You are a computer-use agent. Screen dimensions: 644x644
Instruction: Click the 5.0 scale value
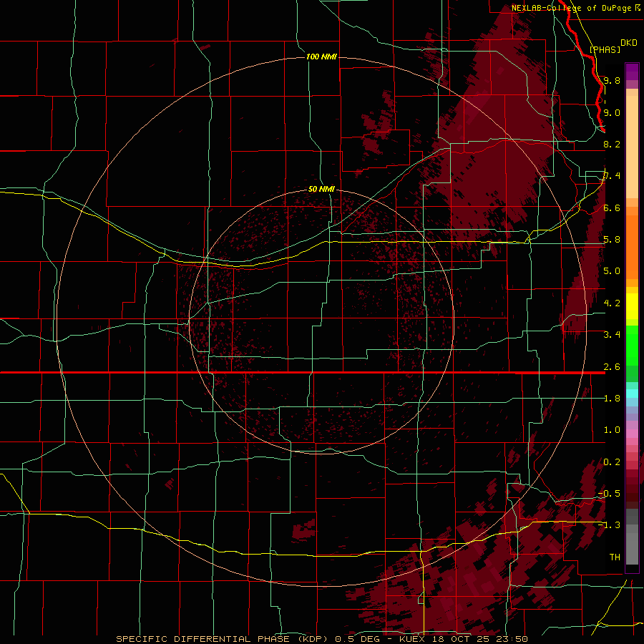click(x=612, y=271)
